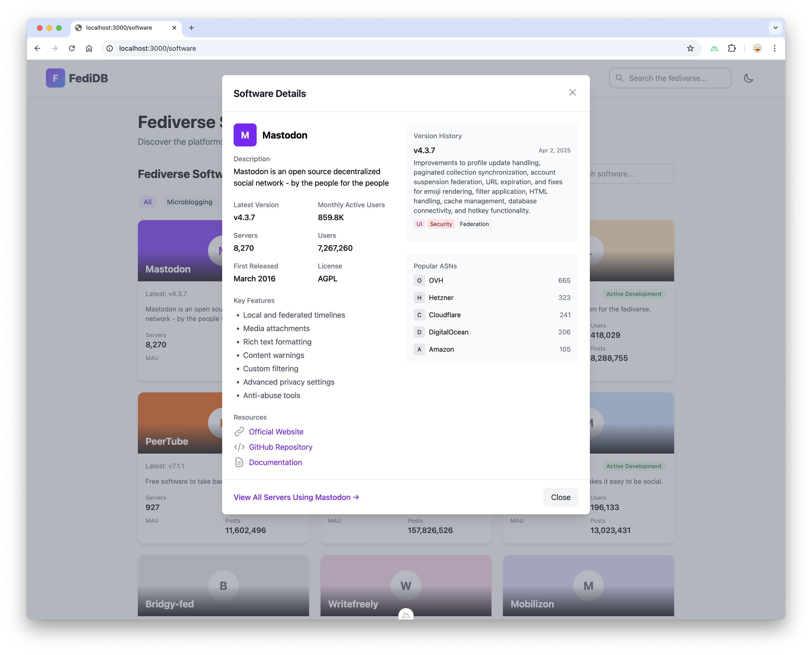This screenshot has width=812, height=655.
Task: Go to FediDB home via the title text
Action: (88, 78)
